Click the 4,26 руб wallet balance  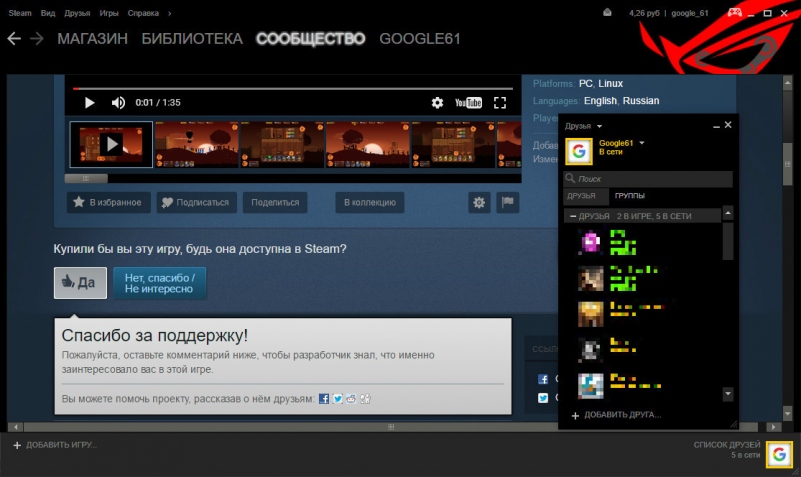[x=644, y=13]
